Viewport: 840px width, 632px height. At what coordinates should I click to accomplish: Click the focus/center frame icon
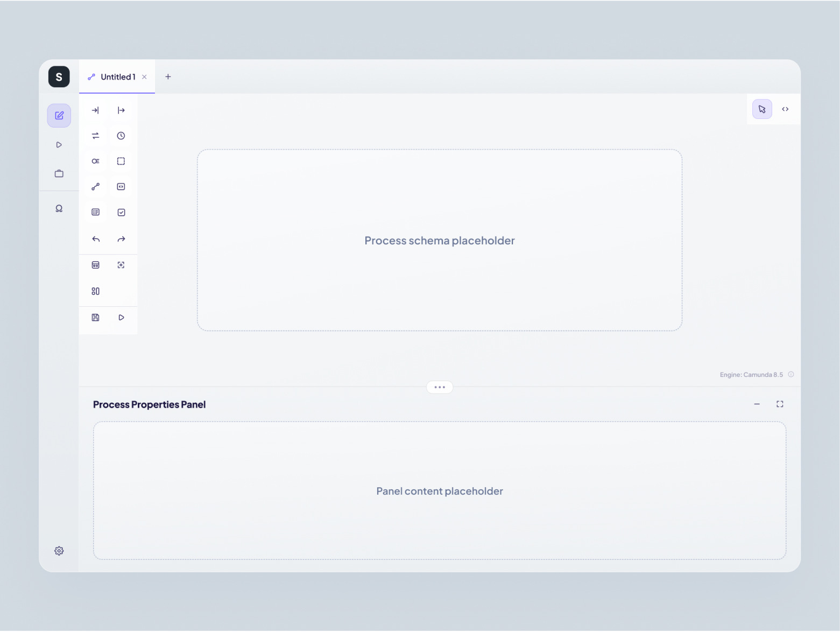click(x=121, y=265)
